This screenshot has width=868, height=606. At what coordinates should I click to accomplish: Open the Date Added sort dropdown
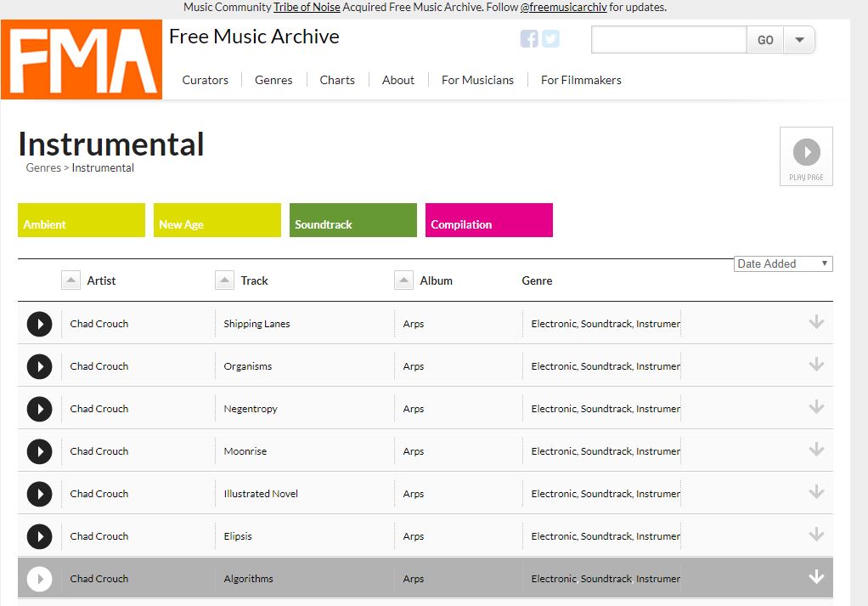[783, 263]
